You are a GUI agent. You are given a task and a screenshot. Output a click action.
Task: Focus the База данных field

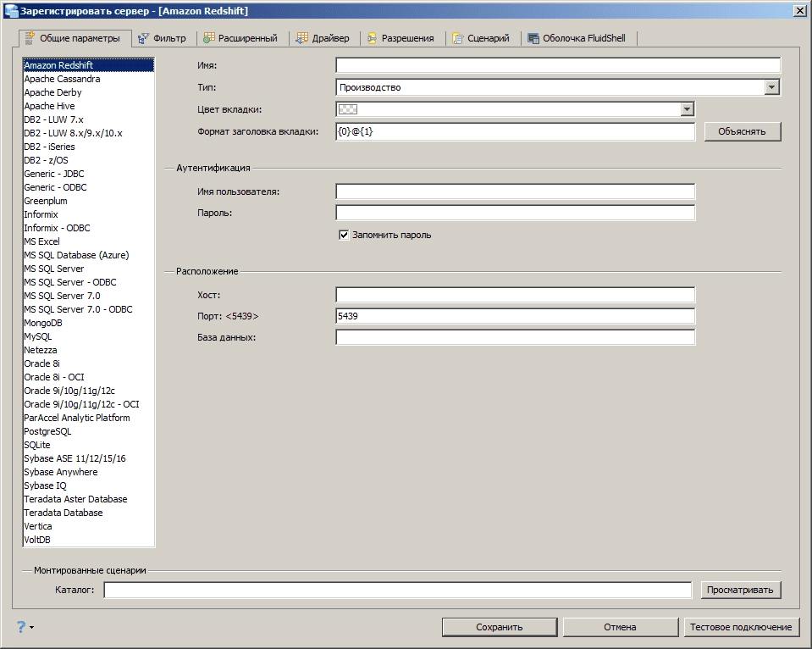pyautogui.click(x=516, y=337)
